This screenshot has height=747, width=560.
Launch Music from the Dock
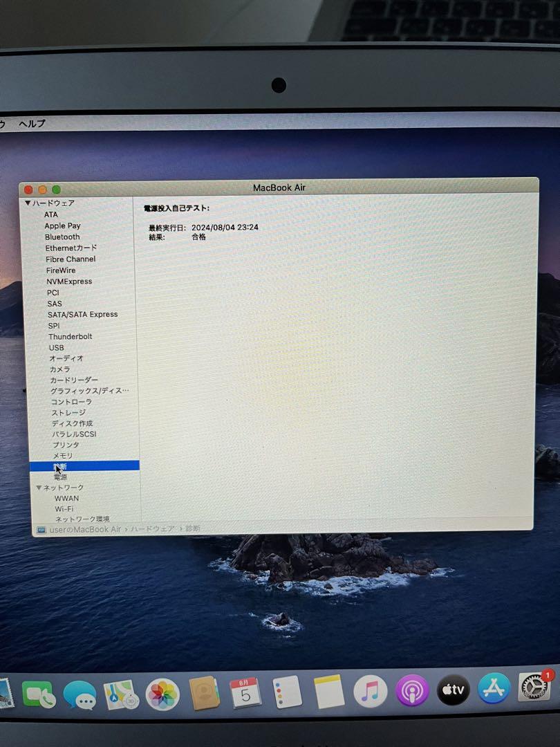370,691
